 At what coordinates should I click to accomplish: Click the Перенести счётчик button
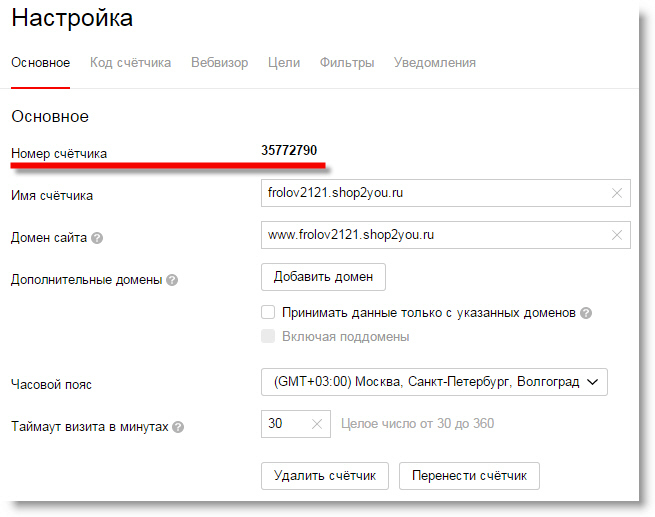[469, 476]
